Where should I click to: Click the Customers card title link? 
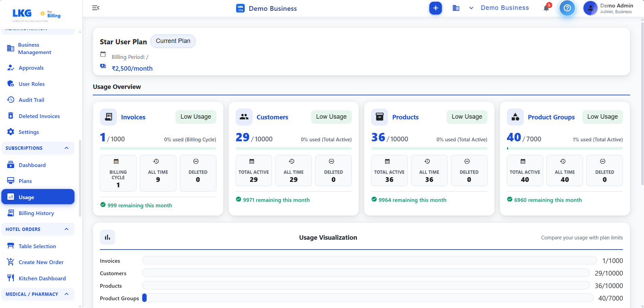tap(272, 117)
